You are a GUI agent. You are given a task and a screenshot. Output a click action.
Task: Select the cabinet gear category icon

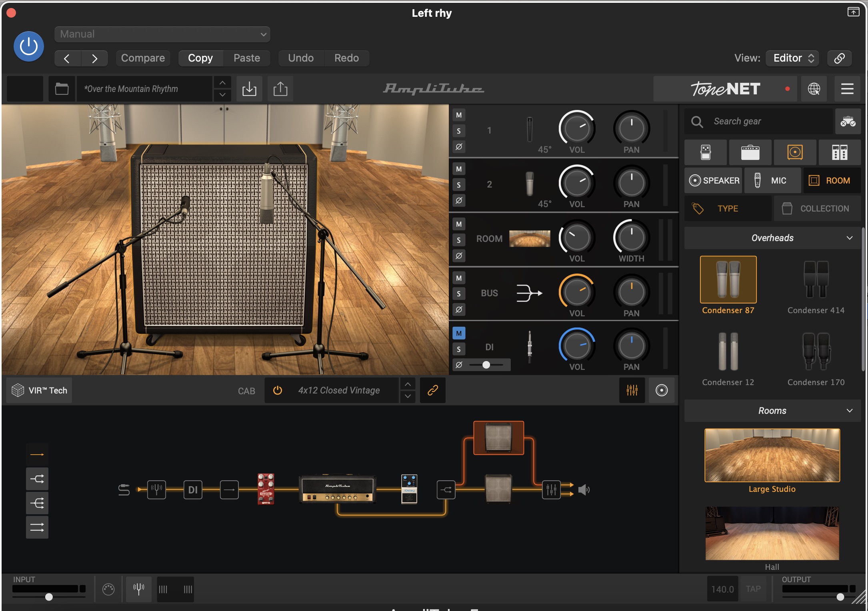[x=795, y=152]
